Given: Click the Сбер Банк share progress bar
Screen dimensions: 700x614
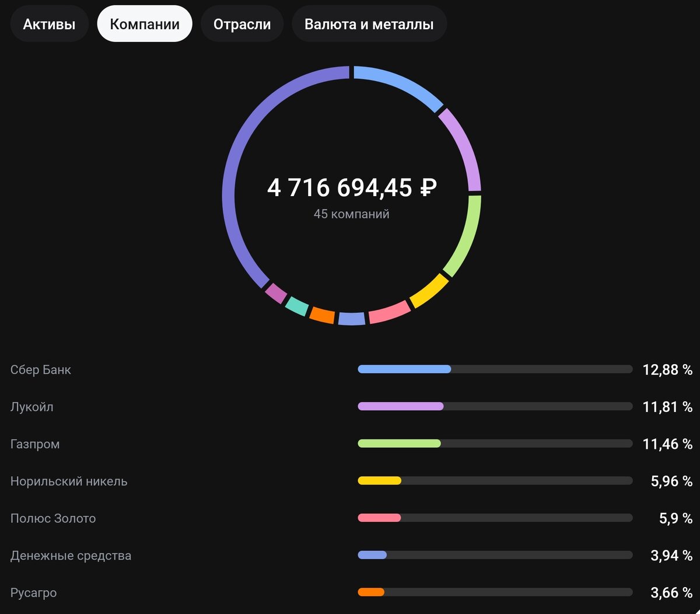Looking at the screenshot, I should pyautogui.click(x=495, y=369).
